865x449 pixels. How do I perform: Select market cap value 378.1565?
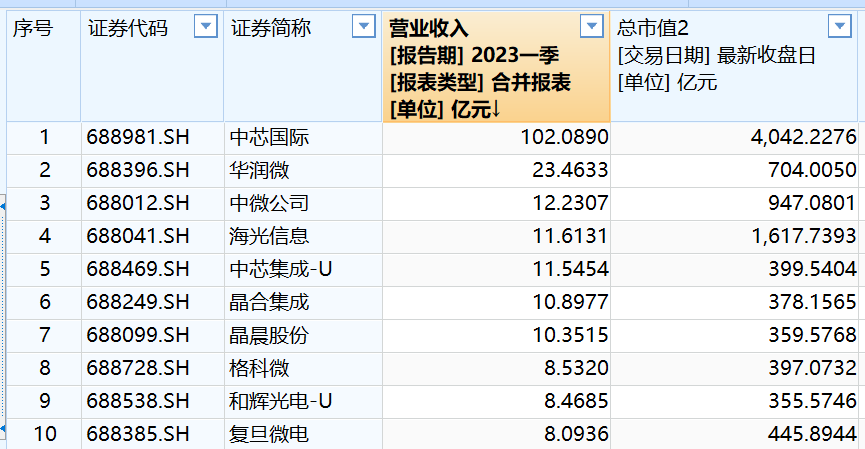813,302
